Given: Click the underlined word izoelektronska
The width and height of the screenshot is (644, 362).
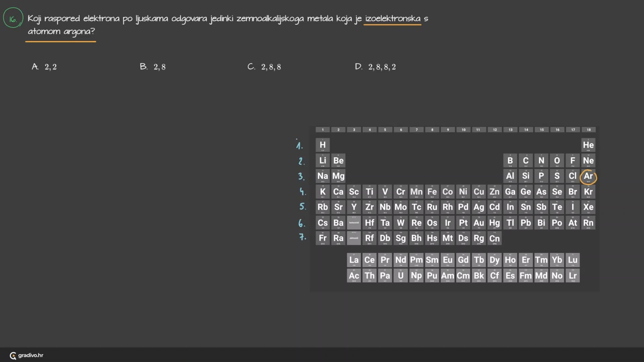Looking at the screenshot, I should click(392, 18).
